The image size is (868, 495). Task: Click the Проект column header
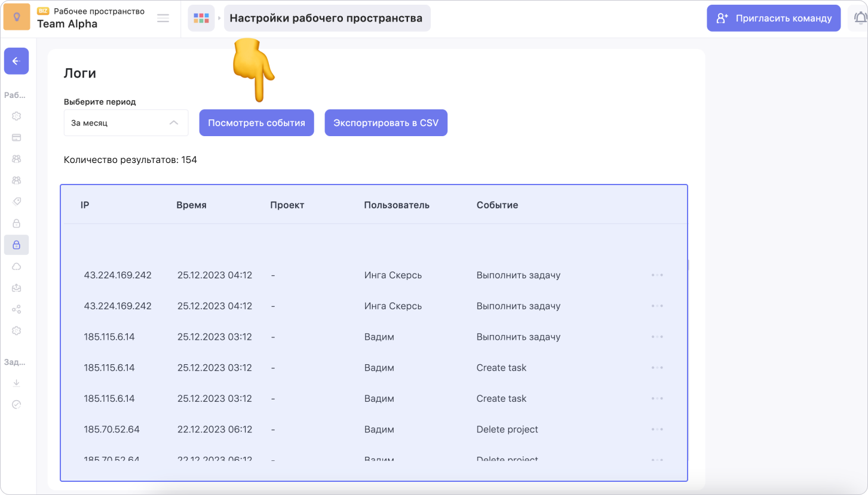pyautogui.click(x=287, y=205)
